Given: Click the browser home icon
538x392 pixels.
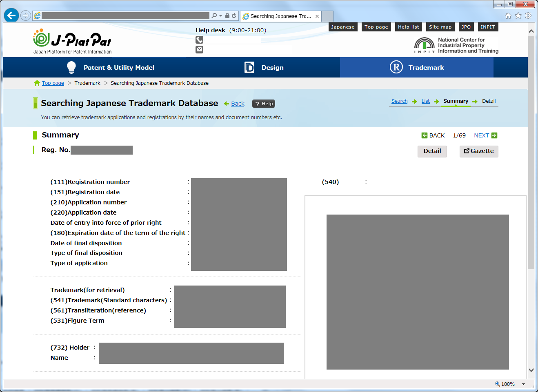Looking at the screenshot, I should (x=508, y=16).
